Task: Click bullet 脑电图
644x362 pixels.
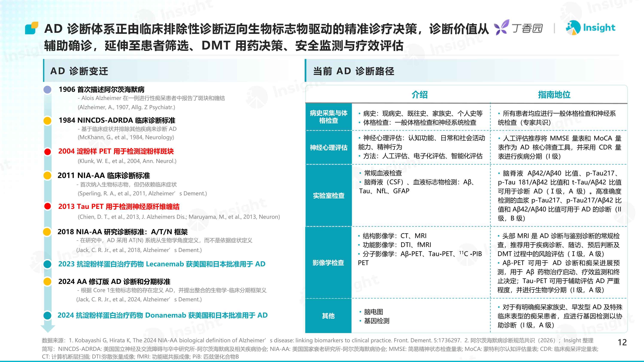Action: click(371, 312)
